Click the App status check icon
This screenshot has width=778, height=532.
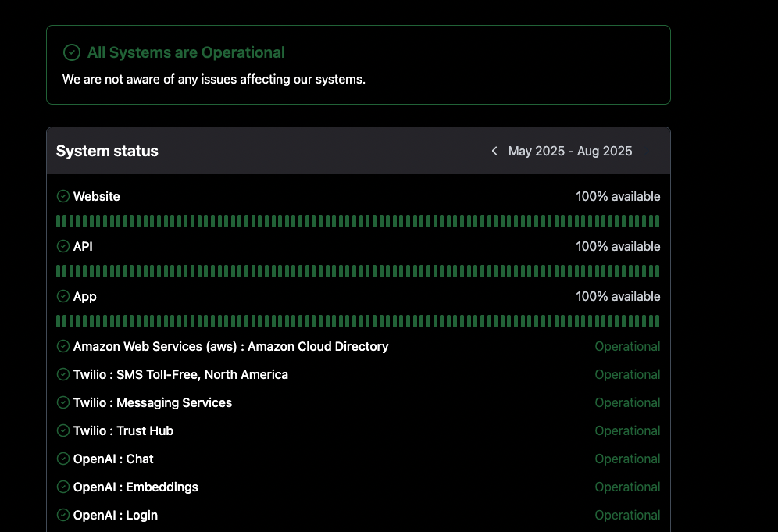pos(63,296)
